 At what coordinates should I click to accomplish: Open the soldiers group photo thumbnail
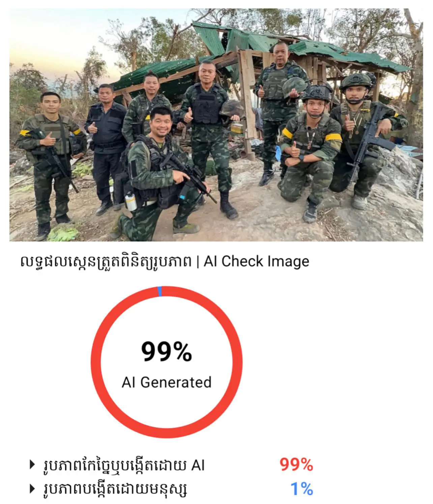[216, 125]
